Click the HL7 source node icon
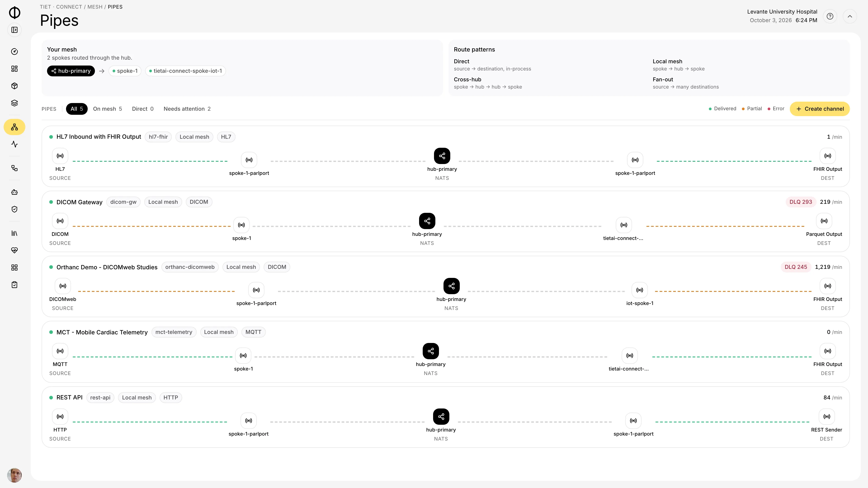This screenshot has width=868, height=488. click(x=60, y=156)
